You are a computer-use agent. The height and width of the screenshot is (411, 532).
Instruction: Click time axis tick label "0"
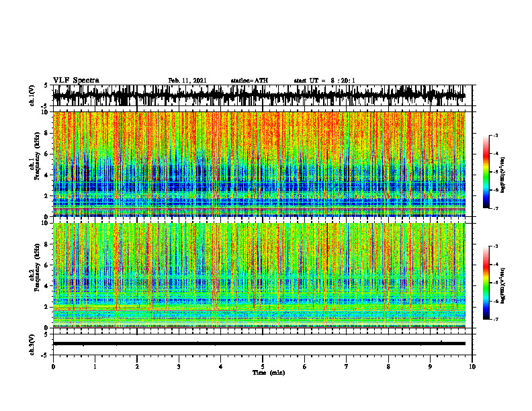click(x=53, y=367)
